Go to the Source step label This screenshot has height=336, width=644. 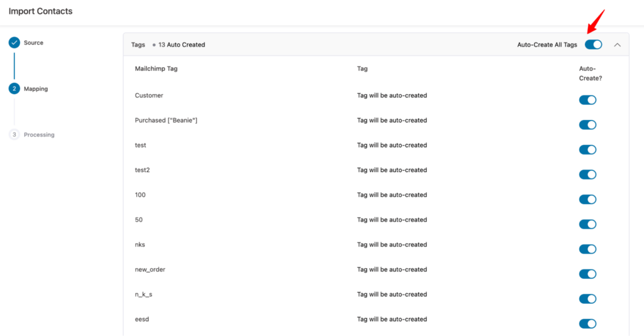(33, 43)
